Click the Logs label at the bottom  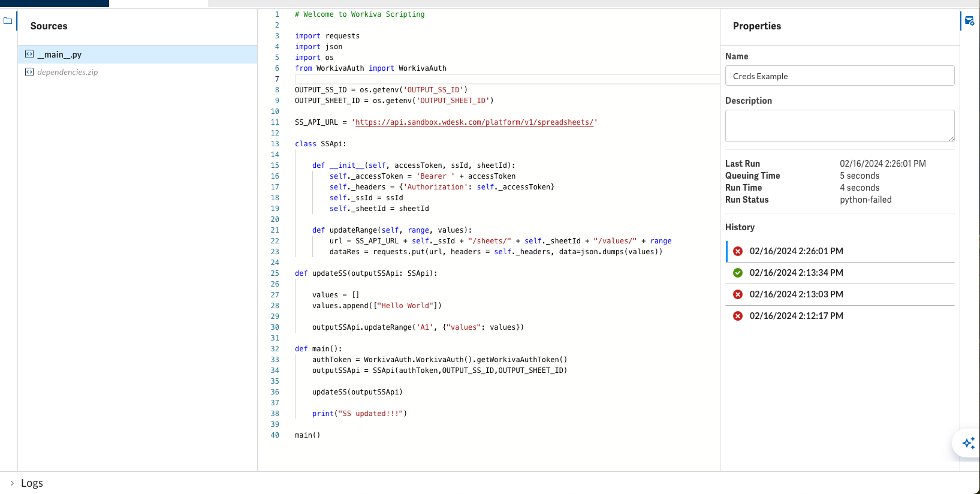point(32,483)
